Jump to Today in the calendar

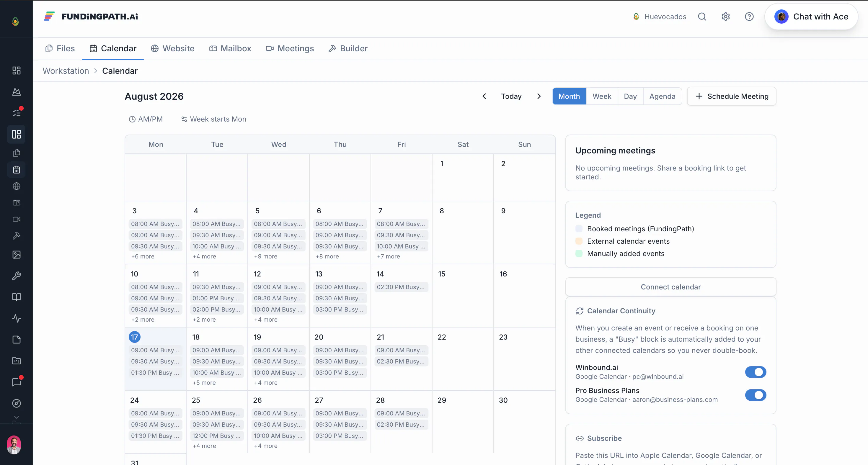click(x=511, y=96)
